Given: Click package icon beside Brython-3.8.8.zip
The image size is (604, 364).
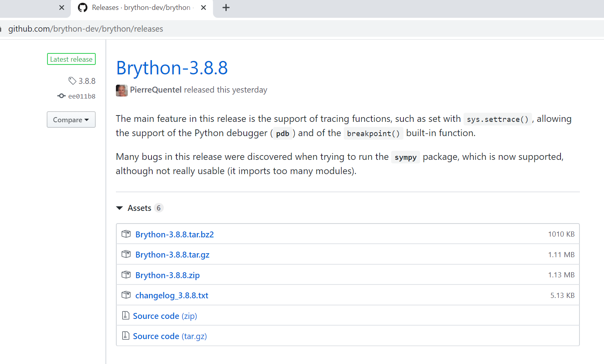Looking at the screenshot, I should (x=126, y=275).
